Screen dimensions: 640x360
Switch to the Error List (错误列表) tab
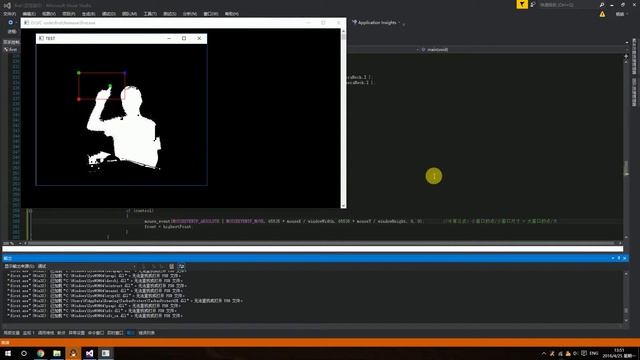147,333
